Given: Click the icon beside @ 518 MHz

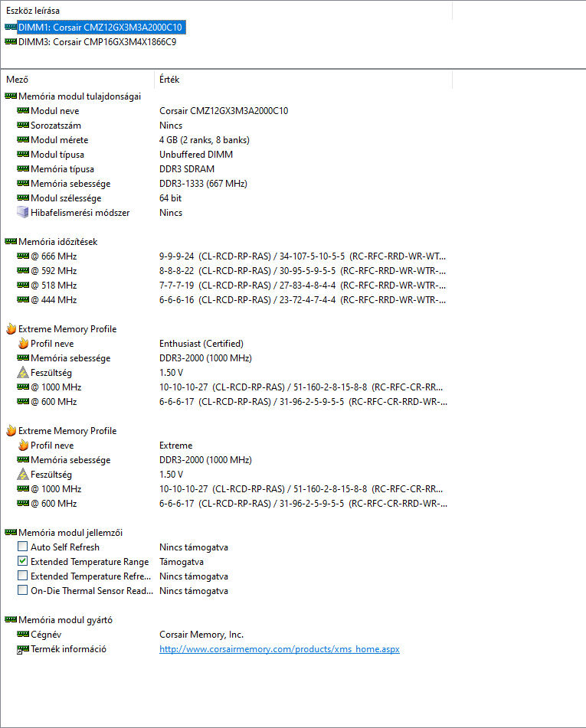Looking at the screenshot, I should coord(23,285).
